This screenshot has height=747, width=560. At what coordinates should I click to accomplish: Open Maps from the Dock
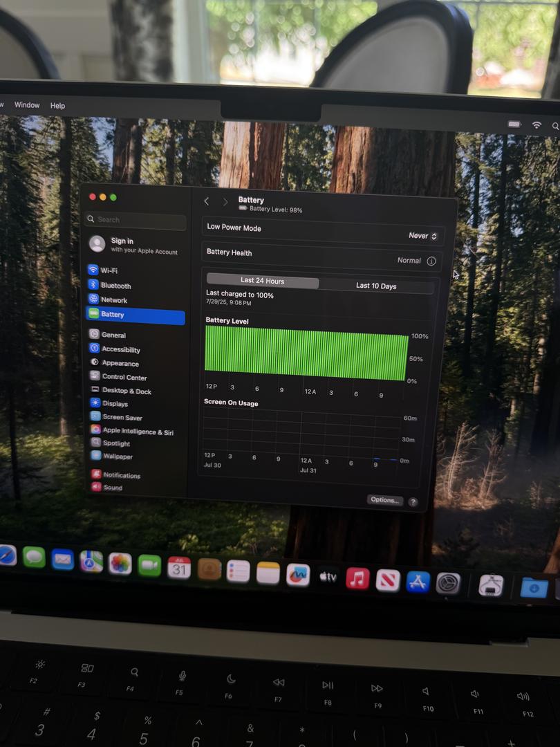coord(91,561)
